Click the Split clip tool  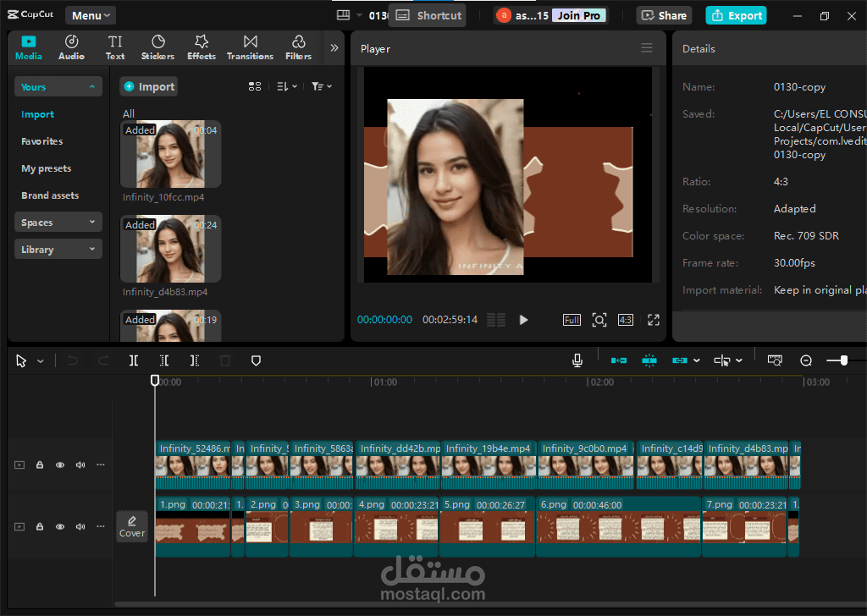pos(134,360)
